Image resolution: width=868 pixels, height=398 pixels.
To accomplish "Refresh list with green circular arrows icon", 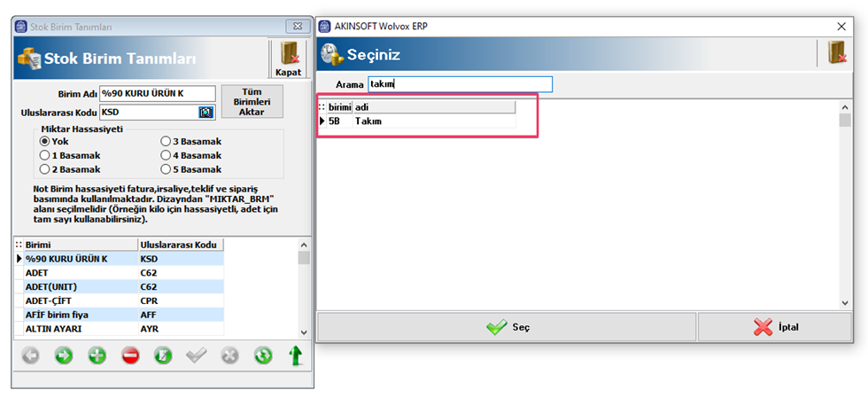I will click(x=263, y=356).
